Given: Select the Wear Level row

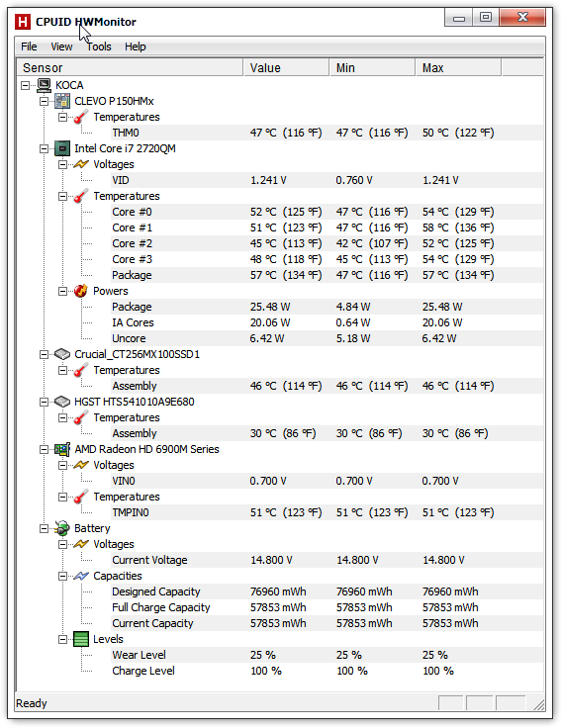Looking at the screenshot, I should [x=328, y=655].
